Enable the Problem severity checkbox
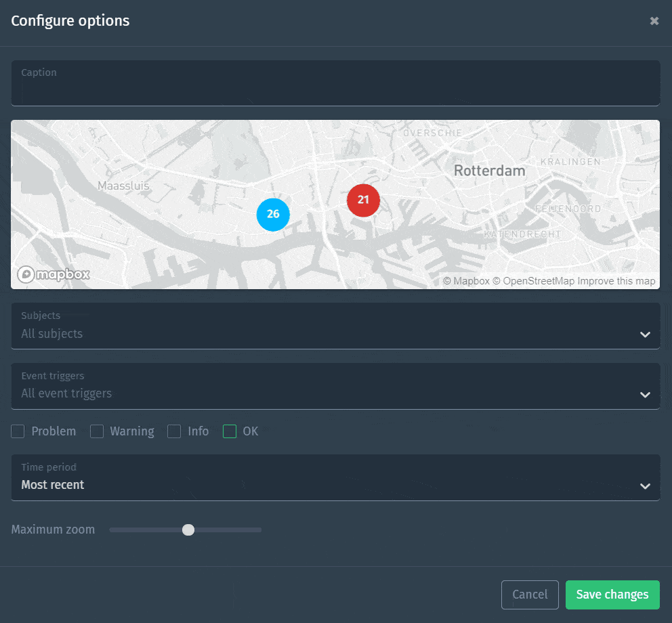 [x=18, y=431]
